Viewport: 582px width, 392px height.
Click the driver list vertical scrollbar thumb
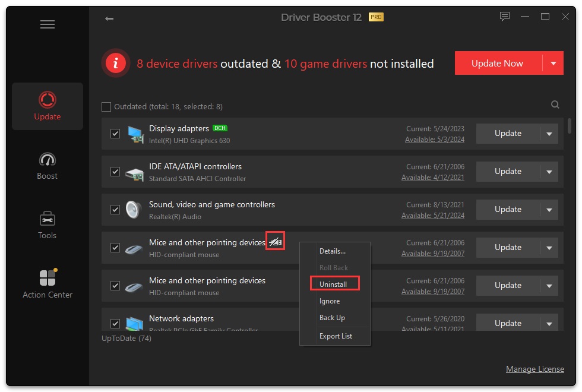[x=570, y=126]
